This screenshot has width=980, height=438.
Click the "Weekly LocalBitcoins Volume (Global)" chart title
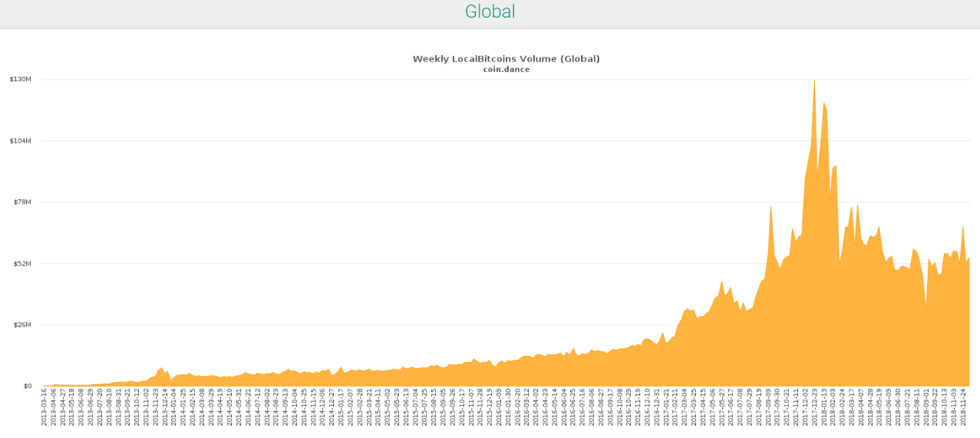[506, 59]
